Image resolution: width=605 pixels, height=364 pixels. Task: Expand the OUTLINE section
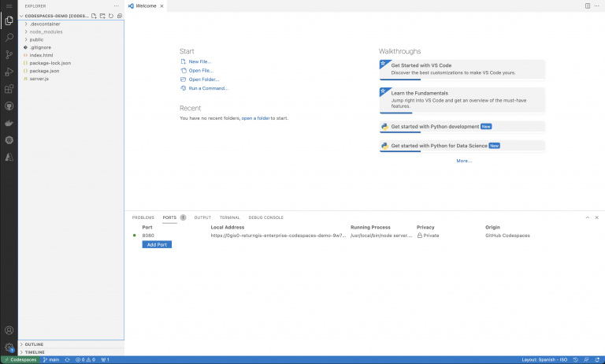coord(34,344)
